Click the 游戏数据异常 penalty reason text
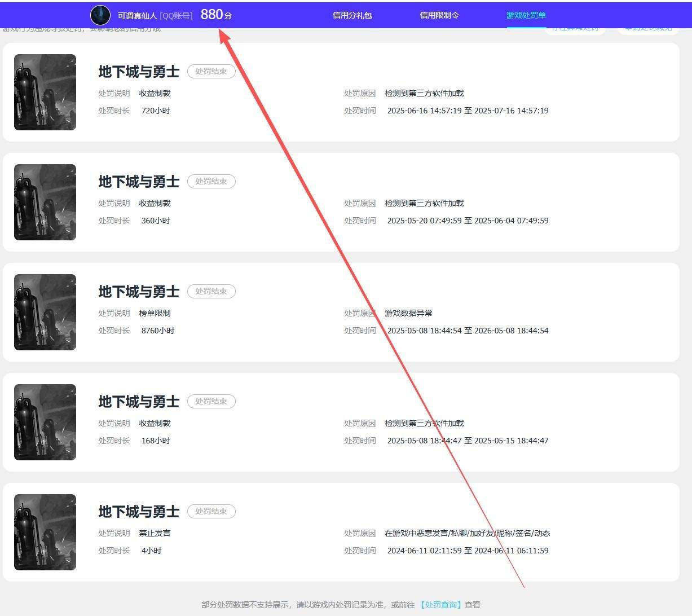This screenshot has width=692, height=616. tap(409, 313)
